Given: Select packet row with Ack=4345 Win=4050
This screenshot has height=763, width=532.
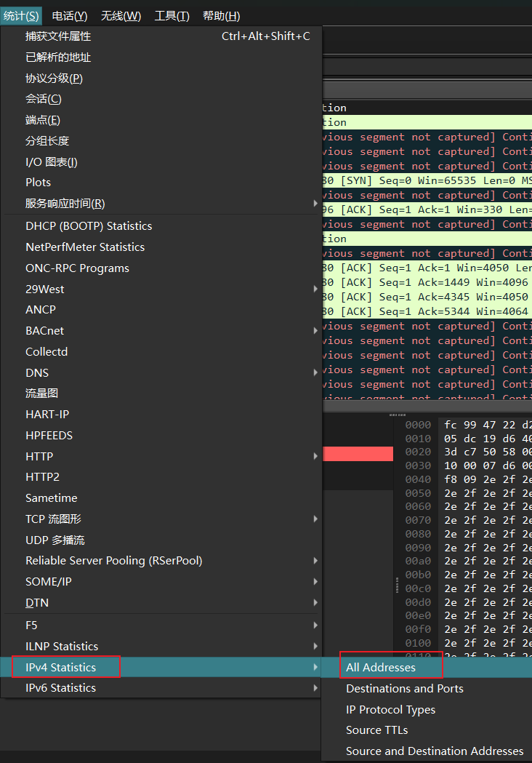Looking at the screenshot, I should point(427,297).
